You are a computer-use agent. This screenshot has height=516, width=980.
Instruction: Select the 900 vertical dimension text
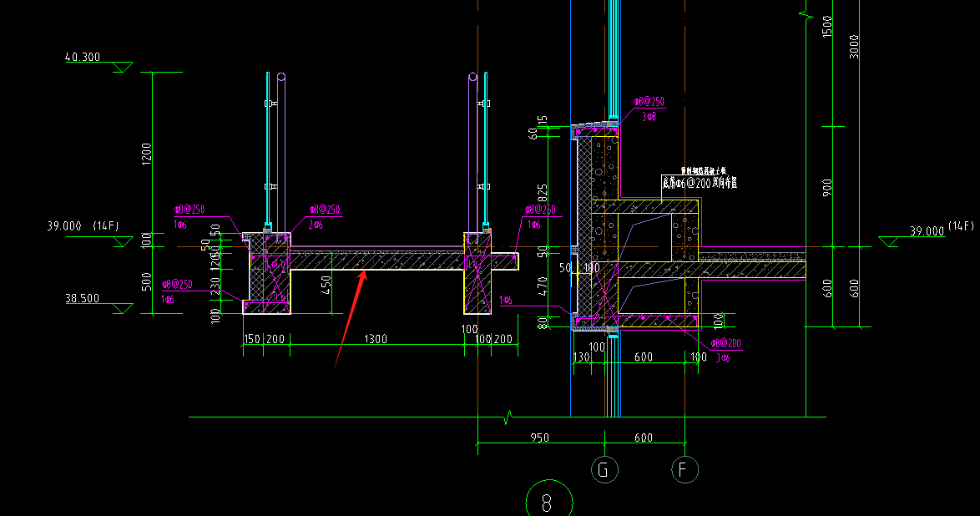click(827, 188)
